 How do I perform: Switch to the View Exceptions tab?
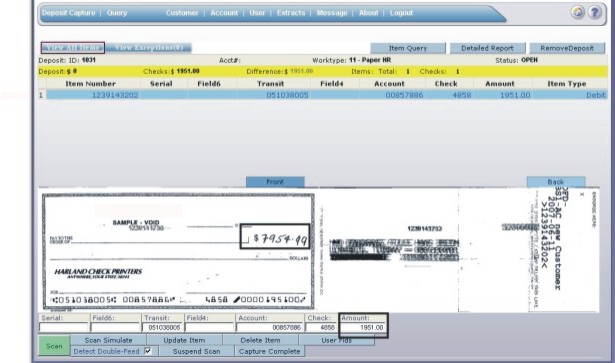point(149,48)
